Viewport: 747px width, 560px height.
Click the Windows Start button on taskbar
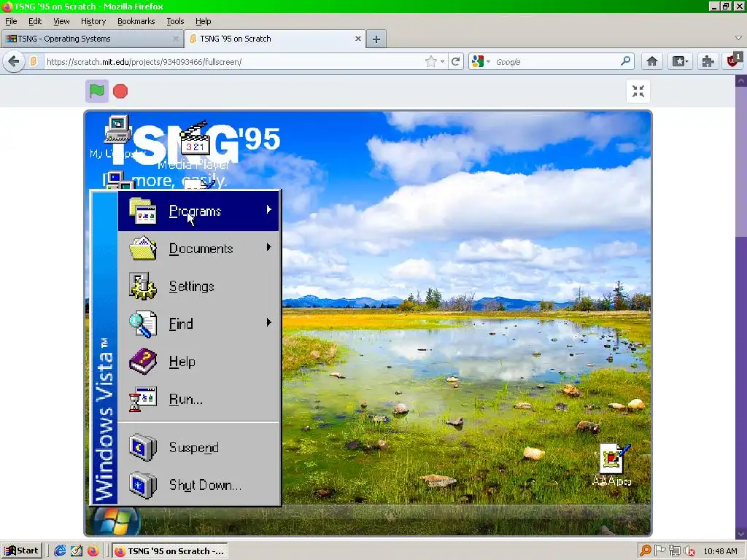(x=21, y=551)
